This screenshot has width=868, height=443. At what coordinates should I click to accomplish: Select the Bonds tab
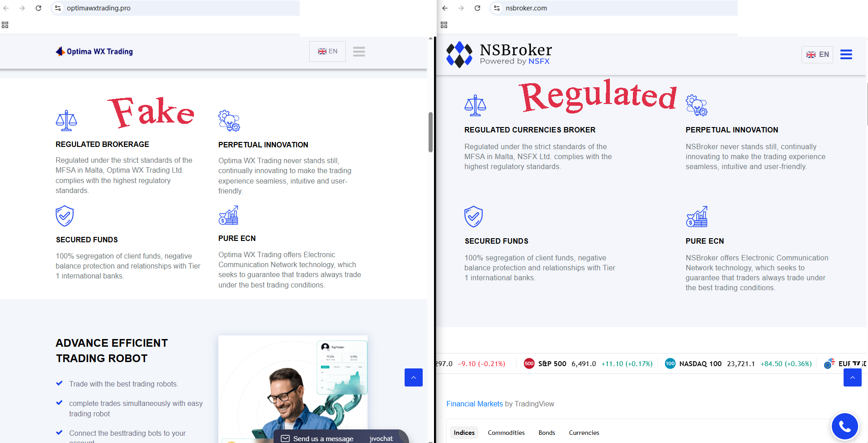547,433
